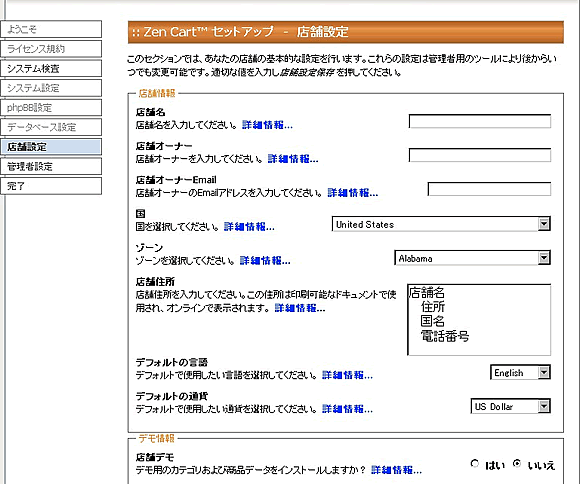Screen dimensions: 580x484
Task: Go to 管理者設定 step
Action: 51,167
